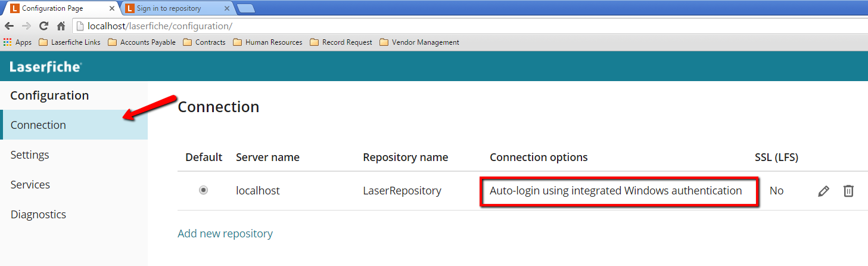Open the Services section in sidebar

point(74,184)
